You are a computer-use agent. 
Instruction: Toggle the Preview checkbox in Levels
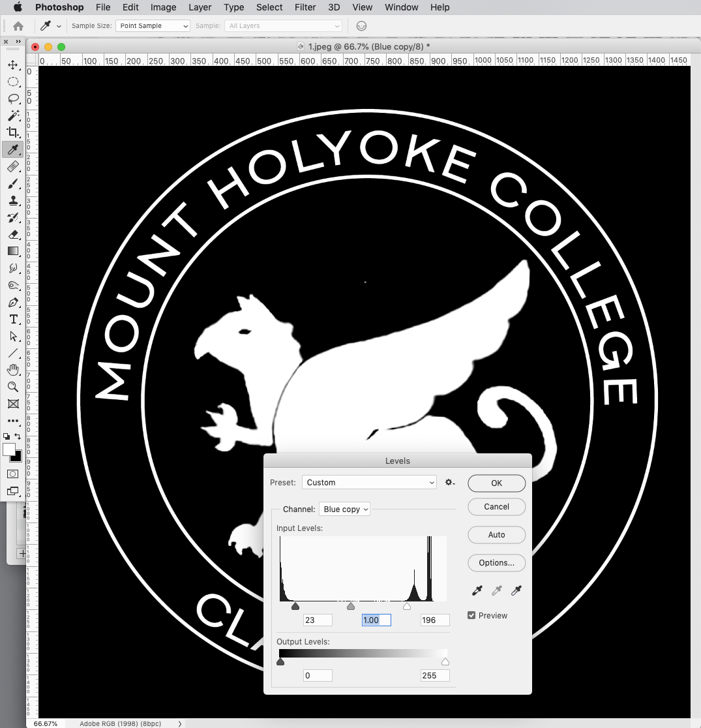point(471,614)
